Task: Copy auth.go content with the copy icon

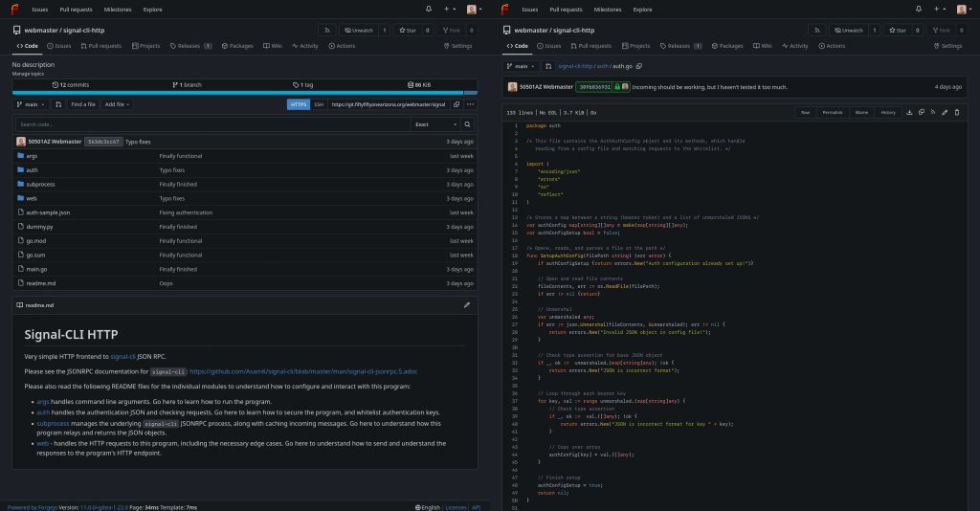Action: click(x=921, y=112)
